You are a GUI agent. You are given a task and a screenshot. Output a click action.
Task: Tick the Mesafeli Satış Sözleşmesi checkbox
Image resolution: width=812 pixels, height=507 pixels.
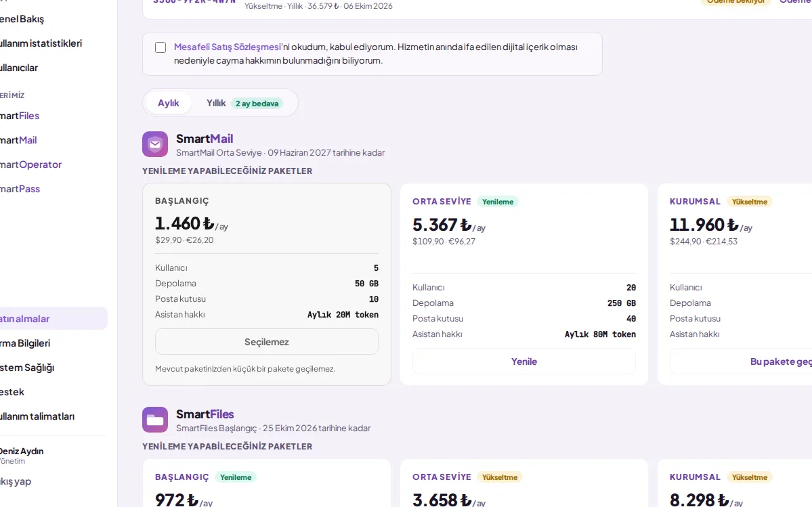coord(161,47)
